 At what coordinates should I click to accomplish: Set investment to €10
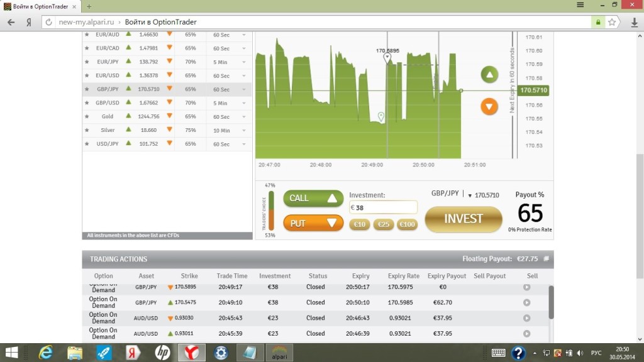coord(359,224)
